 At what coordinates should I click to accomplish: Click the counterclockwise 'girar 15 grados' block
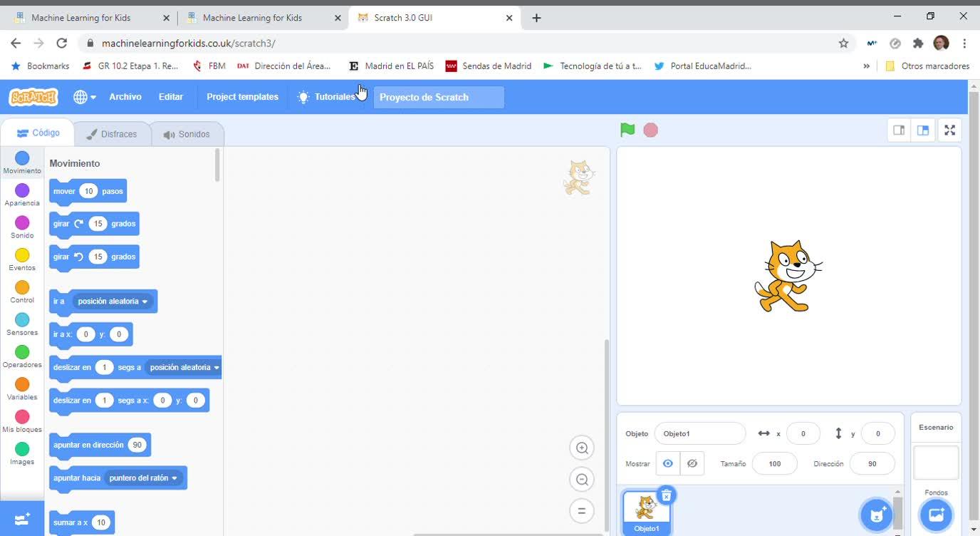click(94, 257)
